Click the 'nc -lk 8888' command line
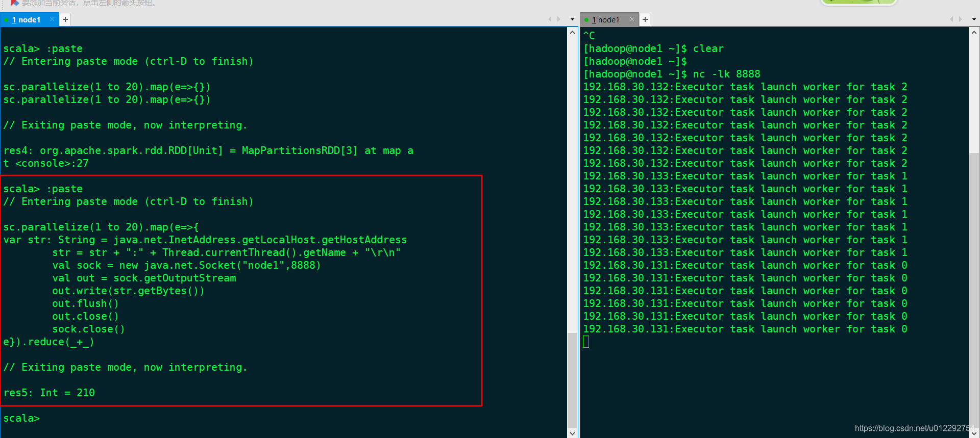The height and width of the screenshot is (438, 980). pos(672,74)
